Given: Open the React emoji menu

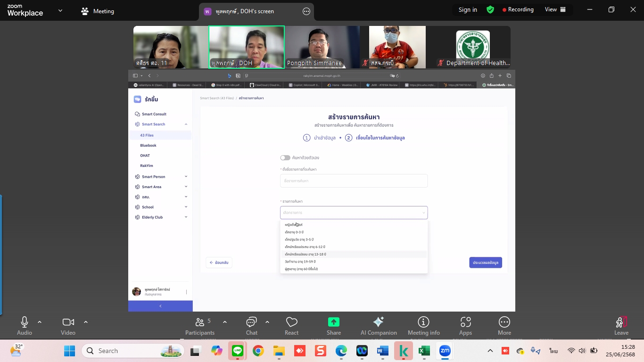Looking at the screenshot, I should click(x=291, y=326).
